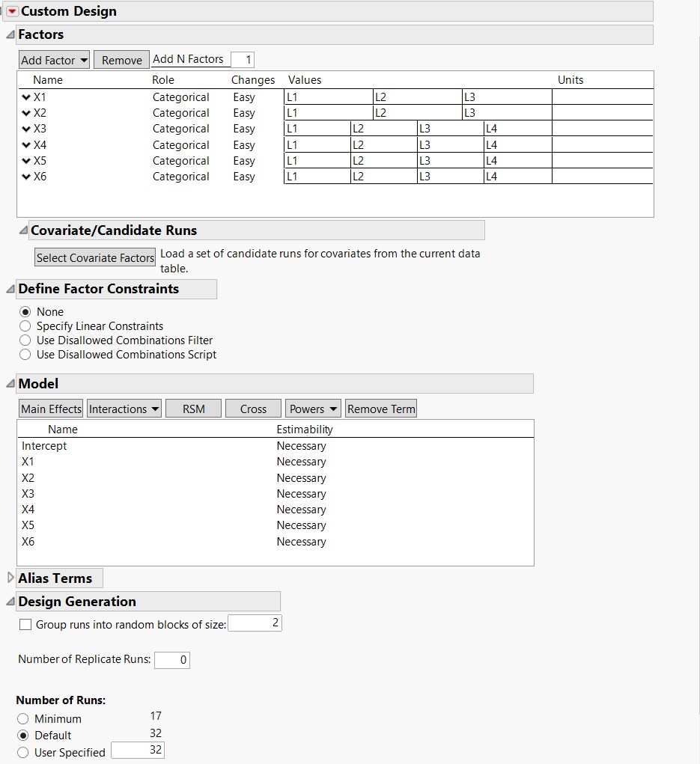Click the Select Covariate Factors button

(x=95, y=257)
